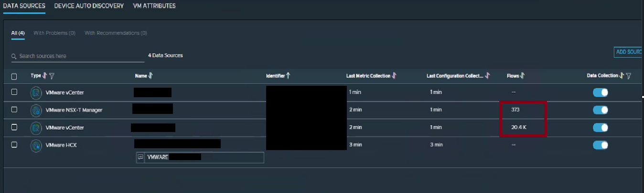644x193 pixels.
Task: Switch to Device Auto Discovery tab
Action: [89, 6]
